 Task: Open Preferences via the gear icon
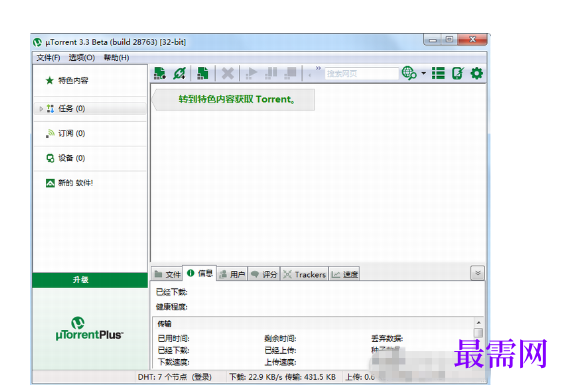(x=476, y=73)
